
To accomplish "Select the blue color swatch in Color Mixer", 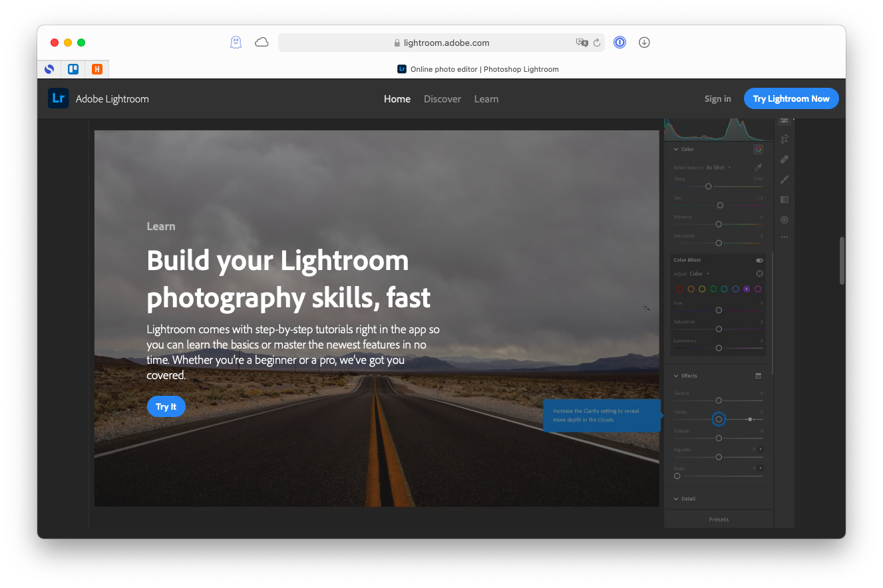I will click(735, 289).
